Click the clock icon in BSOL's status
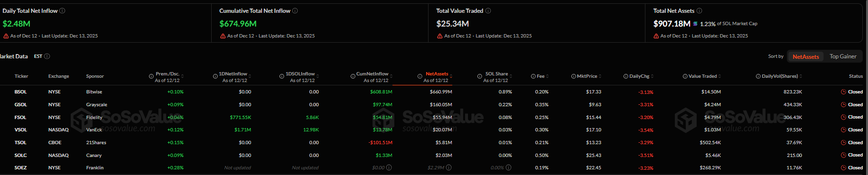The image size is (868, 175). point(843,92)
